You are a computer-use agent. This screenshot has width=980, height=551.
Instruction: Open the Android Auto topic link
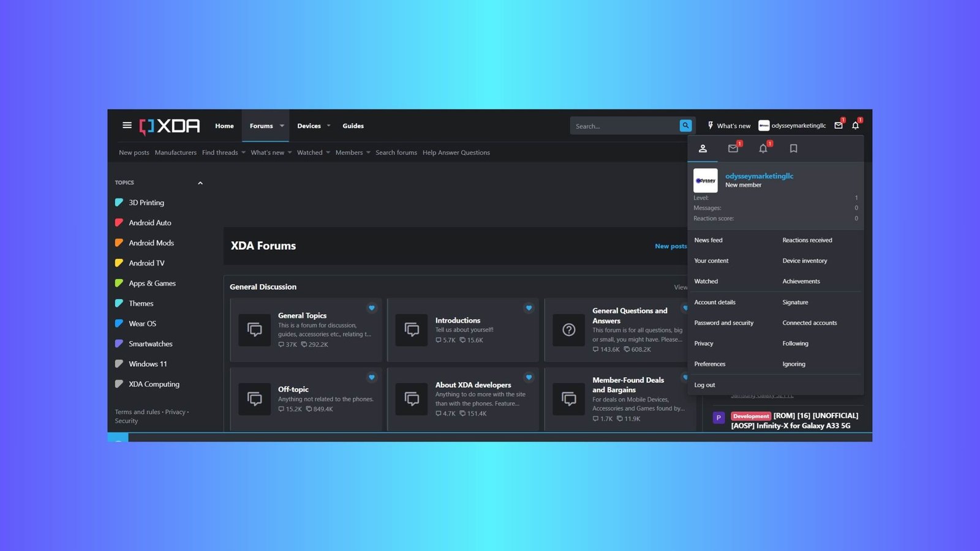[x=150, y=223]
